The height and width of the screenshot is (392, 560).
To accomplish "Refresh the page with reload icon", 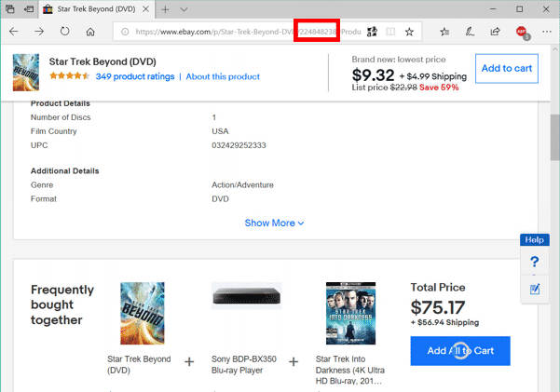I will pyautogui.click(x=65, y=31).
